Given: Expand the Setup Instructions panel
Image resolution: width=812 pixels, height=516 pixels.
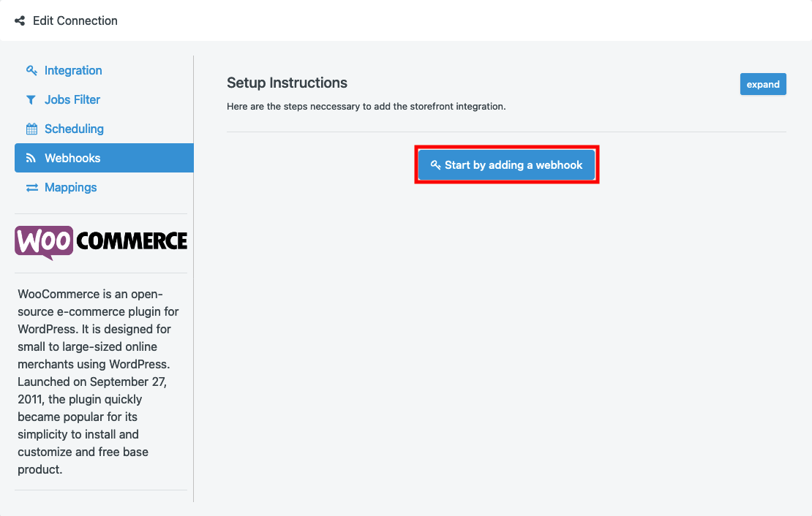Looking at the screenshot, I should click(763, 84).
